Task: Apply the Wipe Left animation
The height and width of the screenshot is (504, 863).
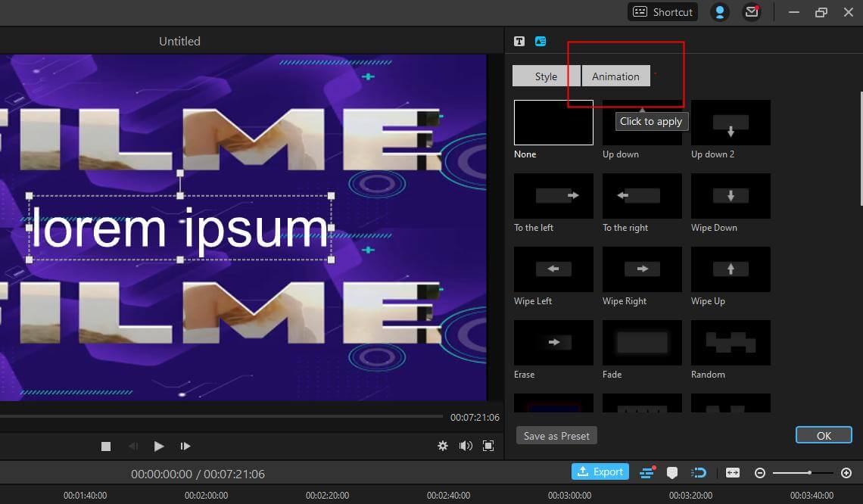Action: pos(553,269)
